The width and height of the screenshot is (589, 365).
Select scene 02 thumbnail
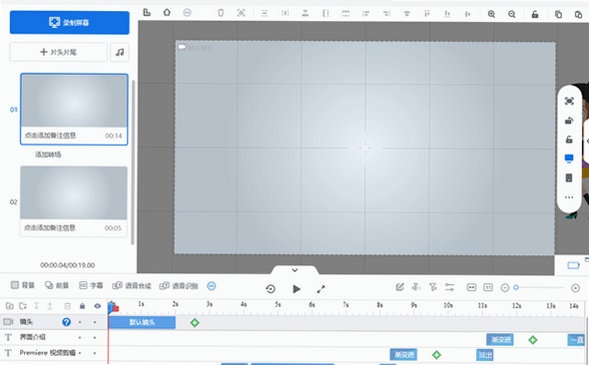click(74, 193)
